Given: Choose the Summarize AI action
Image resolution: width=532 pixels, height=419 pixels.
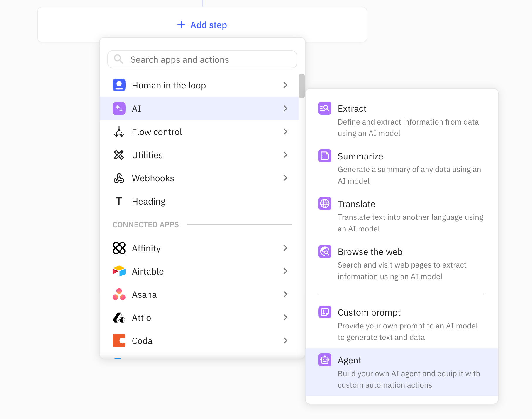Looking at the screenshot, I should pyautogui.click(x=402, y=168).
